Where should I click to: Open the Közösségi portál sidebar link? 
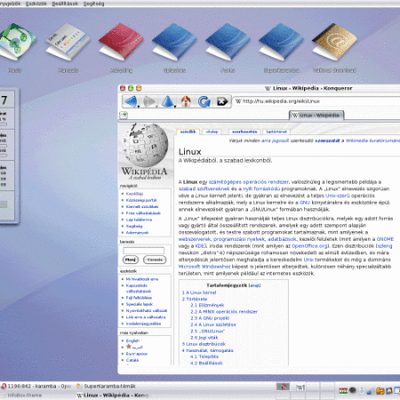(x=141, y=200)
